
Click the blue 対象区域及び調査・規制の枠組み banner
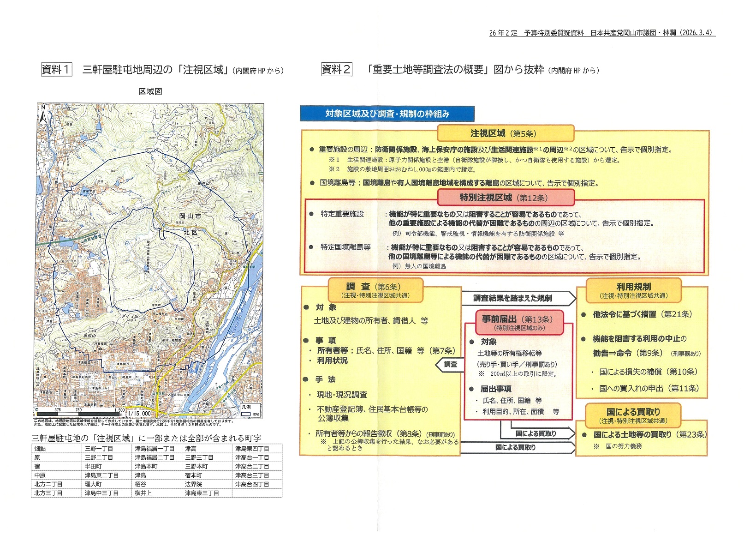click(x=387, y=114)
